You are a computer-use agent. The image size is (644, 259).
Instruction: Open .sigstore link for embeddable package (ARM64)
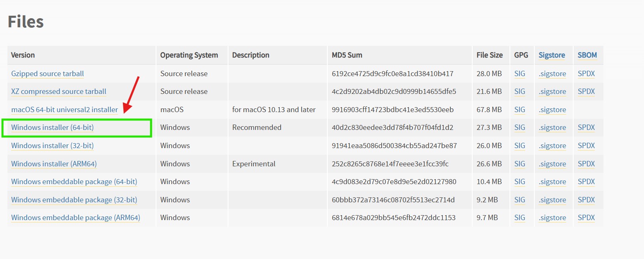(553, 218)
